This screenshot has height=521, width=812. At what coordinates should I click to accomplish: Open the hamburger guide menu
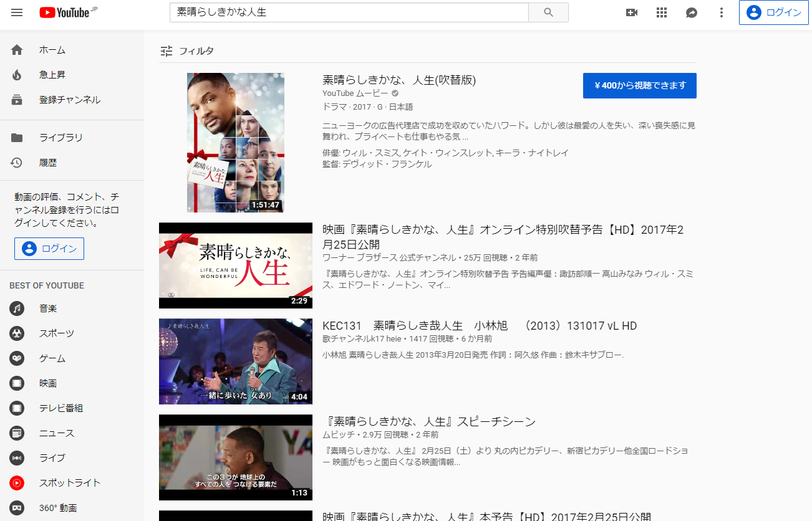tap(17, 12)
